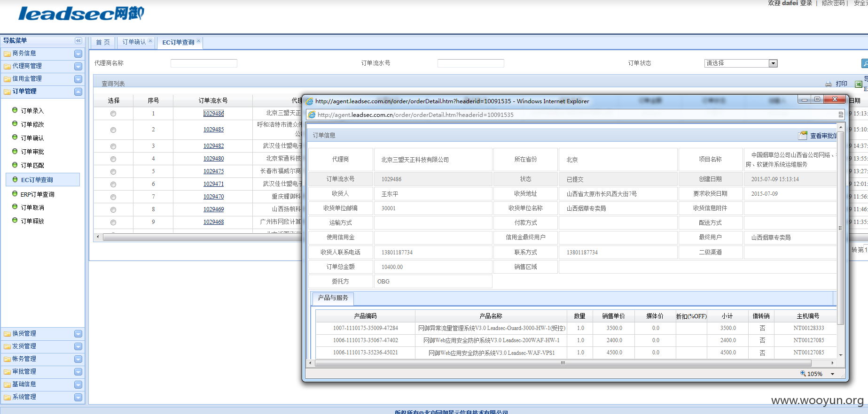Image resolution: width=868 pixels, height=414 pixels.
Task: Click the compatibility view icon in popup address bar
Action: 841,115
